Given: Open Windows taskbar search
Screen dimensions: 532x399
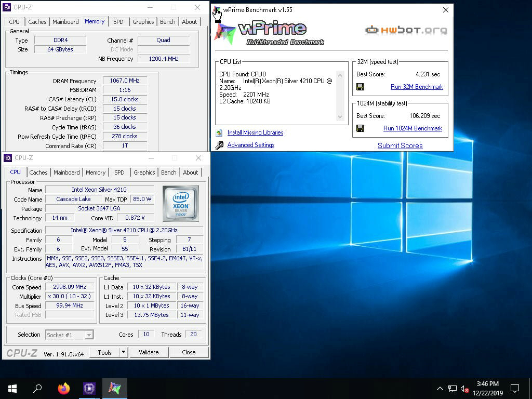Looking at the screenshot, I should (x=37, y=389).
